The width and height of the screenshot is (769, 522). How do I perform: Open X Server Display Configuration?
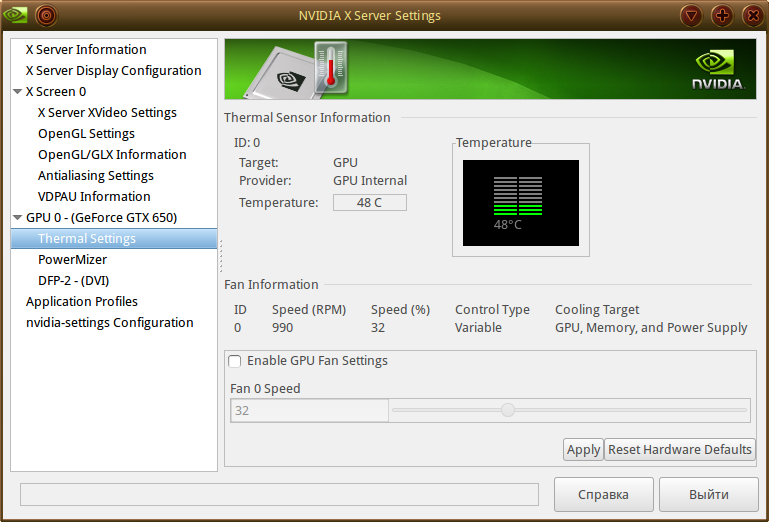click(x=113, y=71)
